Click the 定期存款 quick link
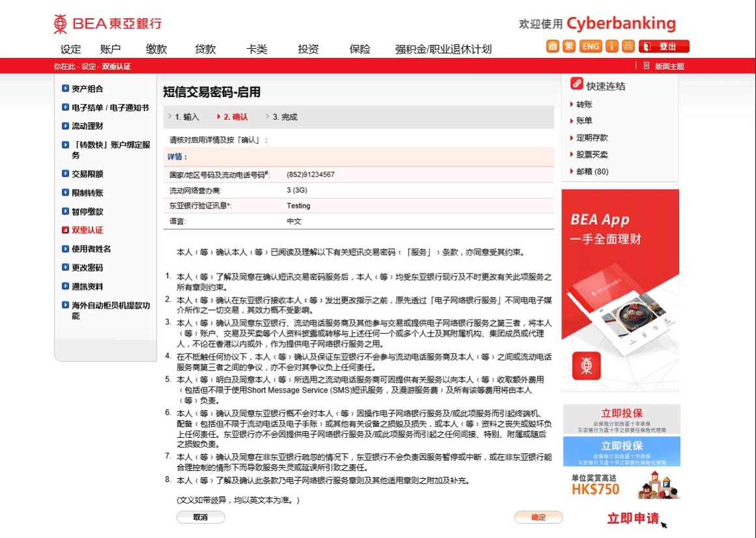 [592, 137]
